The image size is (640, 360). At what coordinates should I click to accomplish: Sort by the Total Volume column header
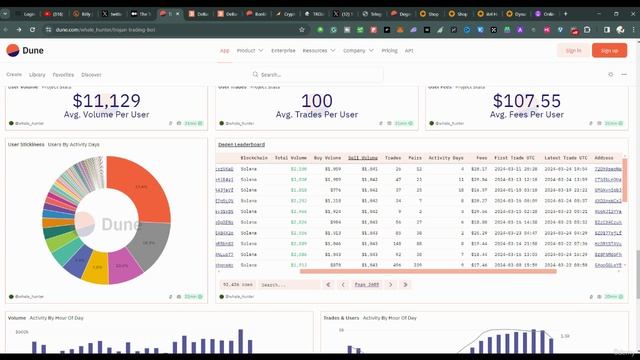click(290, 158)
